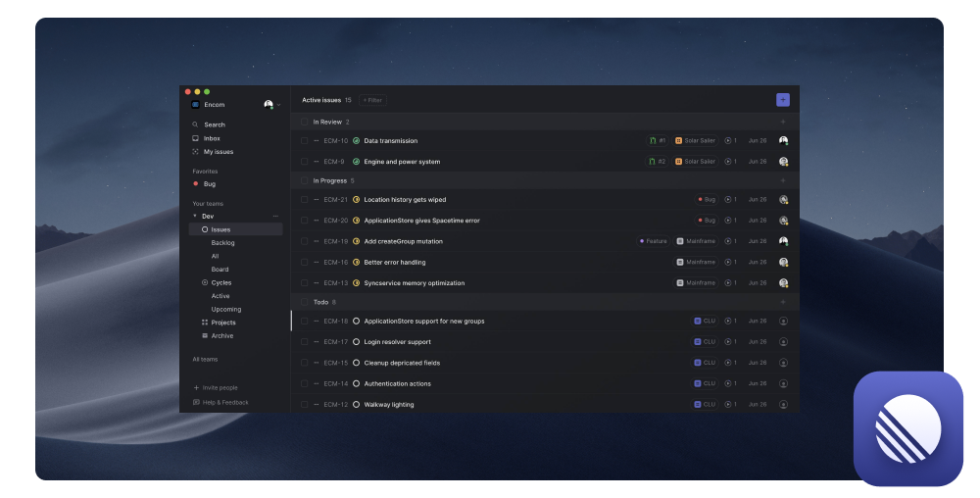Viewport: 980px width, 498px height.
Task: Click the in-progress status icon of ECM-21
Action: (x=357, y=199)
